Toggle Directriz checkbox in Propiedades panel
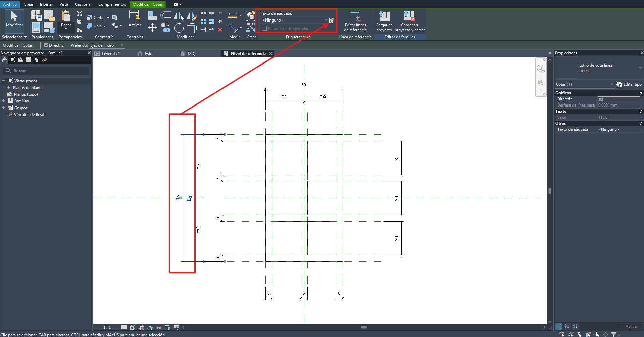Image resolution: width=644 pixels, height=337 pixels. coord(601,99)
